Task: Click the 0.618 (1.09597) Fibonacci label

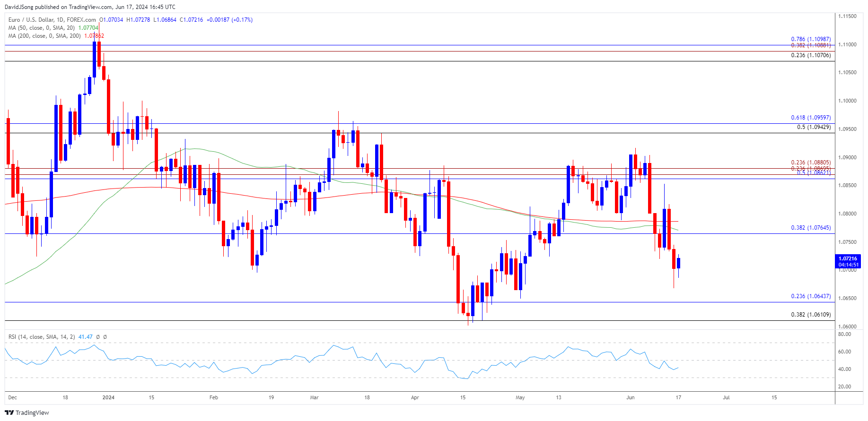Action: point(811,118)
